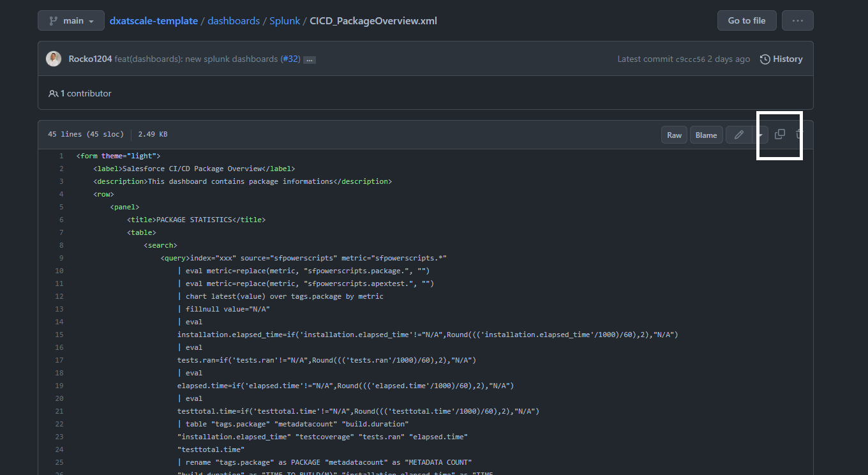The image size is (868, 475).
Task: Open pull request #32 link
Action: [x=291, y=59]
